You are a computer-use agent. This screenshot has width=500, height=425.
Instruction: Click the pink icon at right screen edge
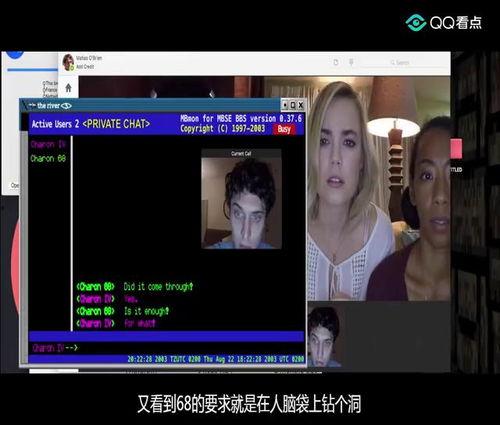(x=456, y=149)
